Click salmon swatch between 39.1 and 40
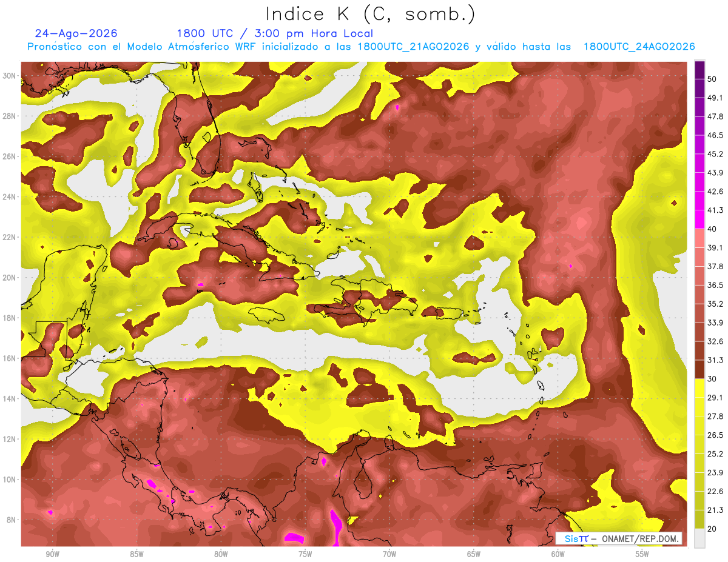 [x=699, y=238]
